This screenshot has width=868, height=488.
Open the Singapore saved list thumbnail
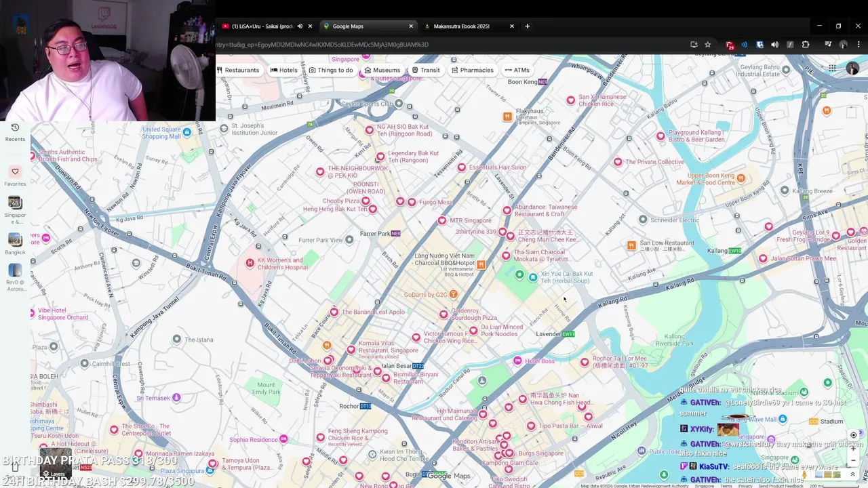click(x=15, y=203)
